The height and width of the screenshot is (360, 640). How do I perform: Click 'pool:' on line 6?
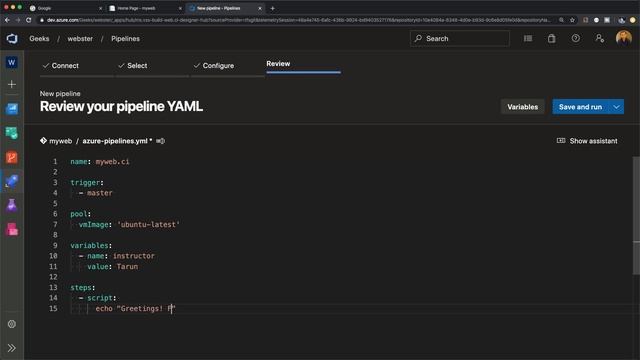pyautogui.click(x=80, y=214)
